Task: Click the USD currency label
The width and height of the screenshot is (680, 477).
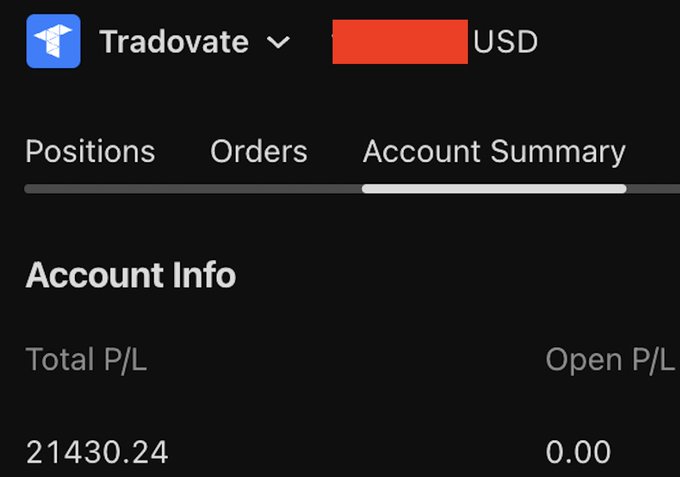Action: [505, 42]
